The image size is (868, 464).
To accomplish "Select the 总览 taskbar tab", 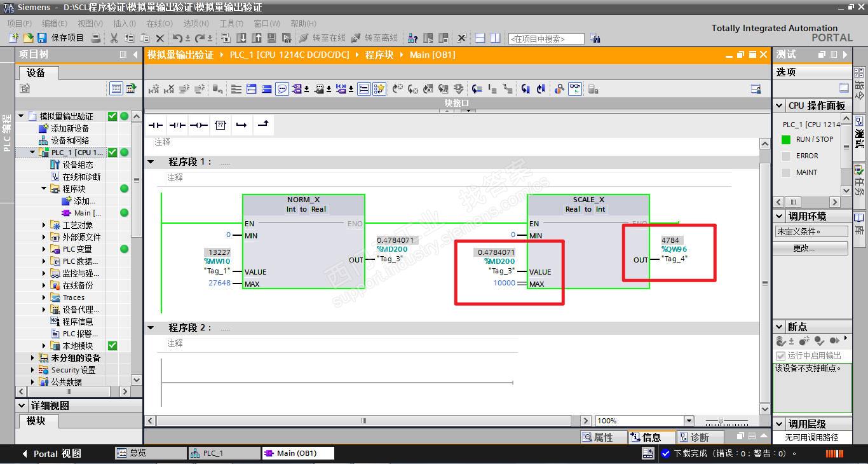I will 151,453.
